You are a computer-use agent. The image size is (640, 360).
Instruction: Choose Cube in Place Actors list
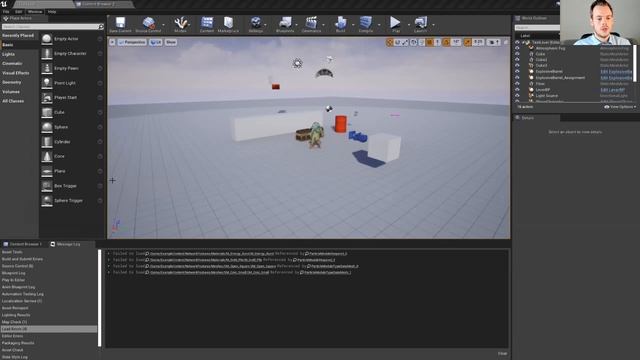coord(72,112)
